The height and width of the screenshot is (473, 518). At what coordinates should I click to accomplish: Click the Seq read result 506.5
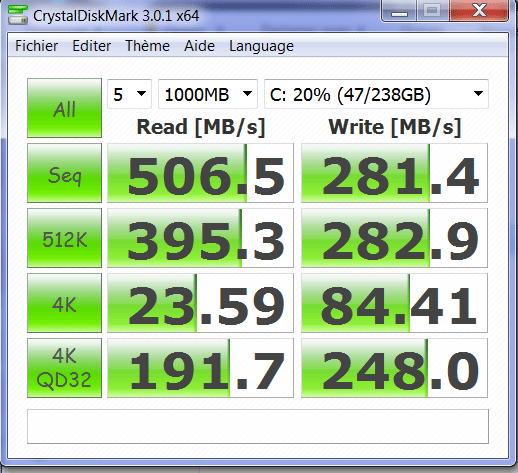(x=200, y=173)
